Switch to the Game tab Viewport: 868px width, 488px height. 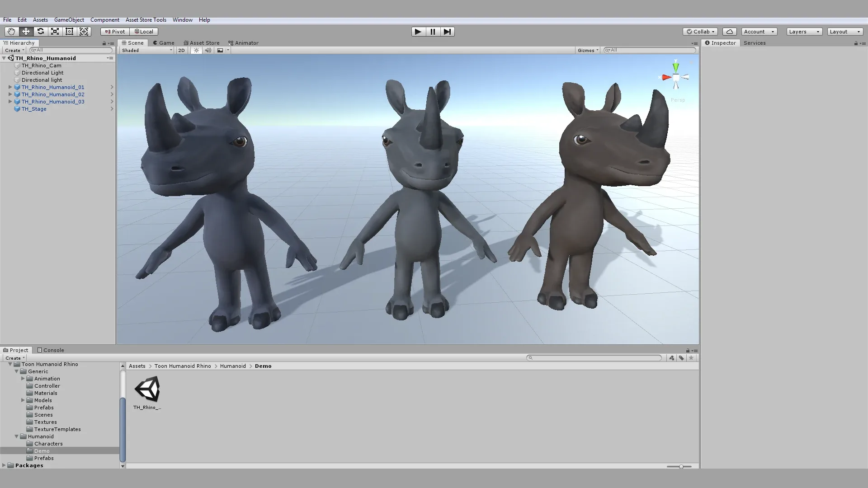(x=164, y=43)
